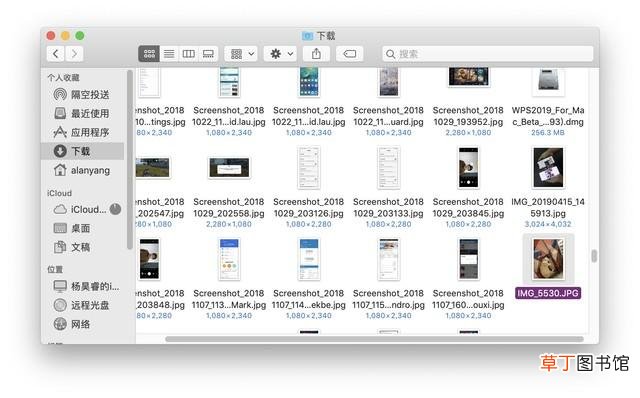Image resolution: width=640 pixels, height=398 pixels.
Task: Click the 位置 sidebar section header
Action: point(55,269)
